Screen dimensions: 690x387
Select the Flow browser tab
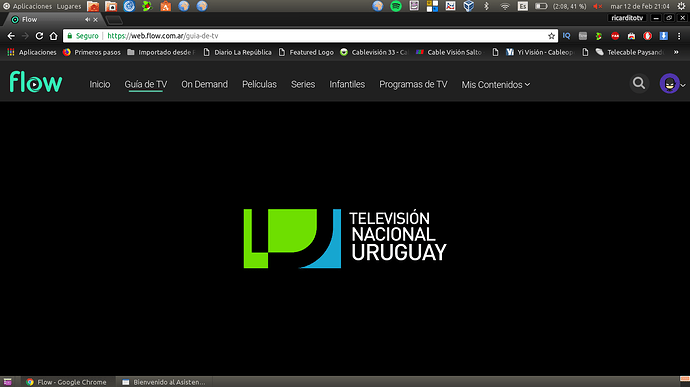53,19
